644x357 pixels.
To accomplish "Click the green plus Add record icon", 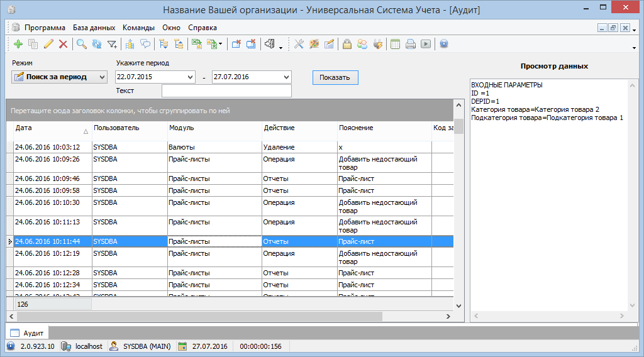I will coord(18,44).
